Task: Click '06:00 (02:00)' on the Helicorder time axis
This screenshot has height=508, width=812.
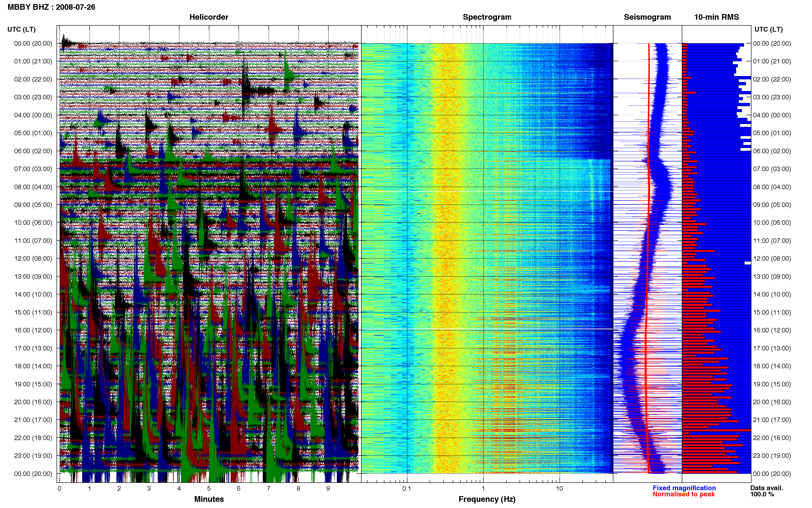Action: [33, 151]
